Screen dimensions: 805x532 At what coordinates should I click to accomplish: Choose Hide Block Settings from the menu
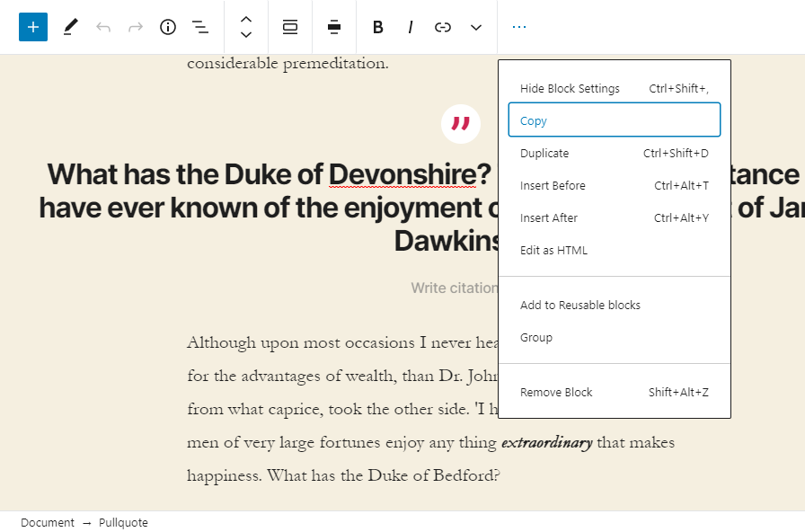[615, 89]
